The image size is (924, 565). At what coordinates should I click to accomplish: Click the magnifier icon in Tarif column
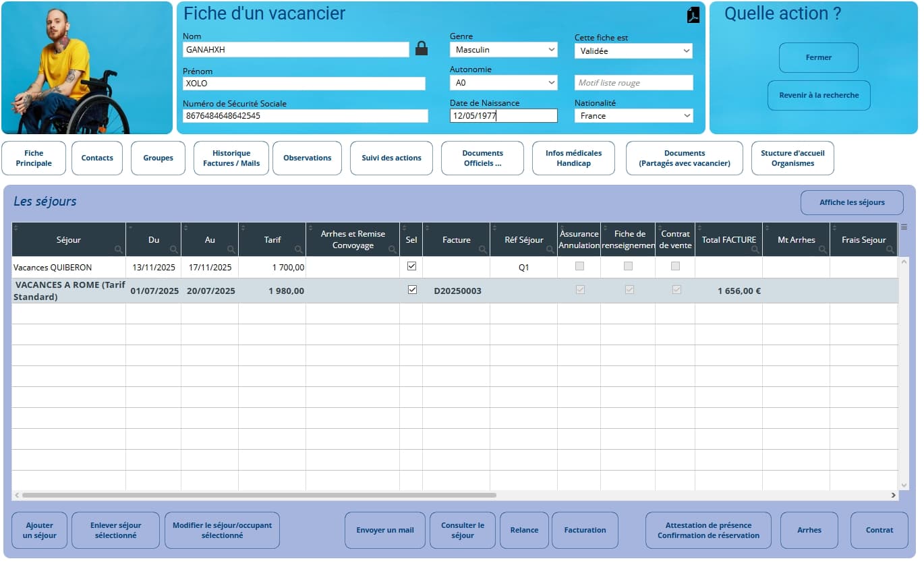pos(299,249)
